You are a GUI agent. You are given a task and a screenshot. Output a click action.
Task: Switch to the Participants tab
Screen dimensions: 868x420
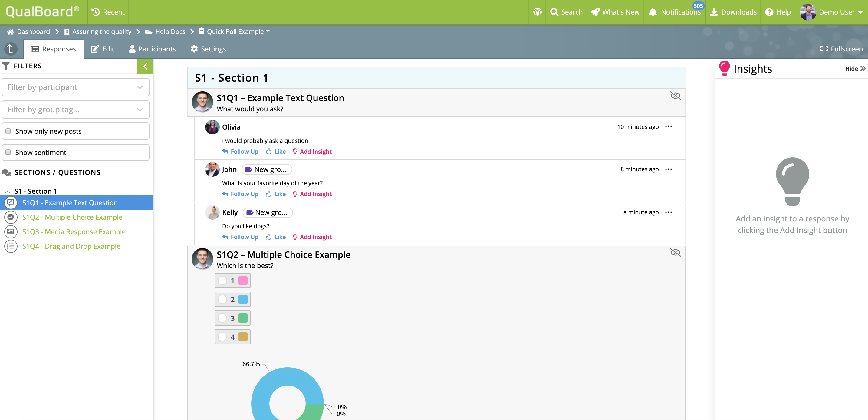152,49
